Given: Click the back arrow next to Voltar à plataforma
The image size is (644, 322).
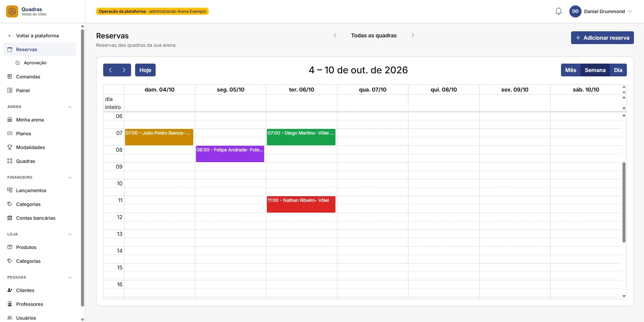Looking at the screenshot, I should 10,36.
